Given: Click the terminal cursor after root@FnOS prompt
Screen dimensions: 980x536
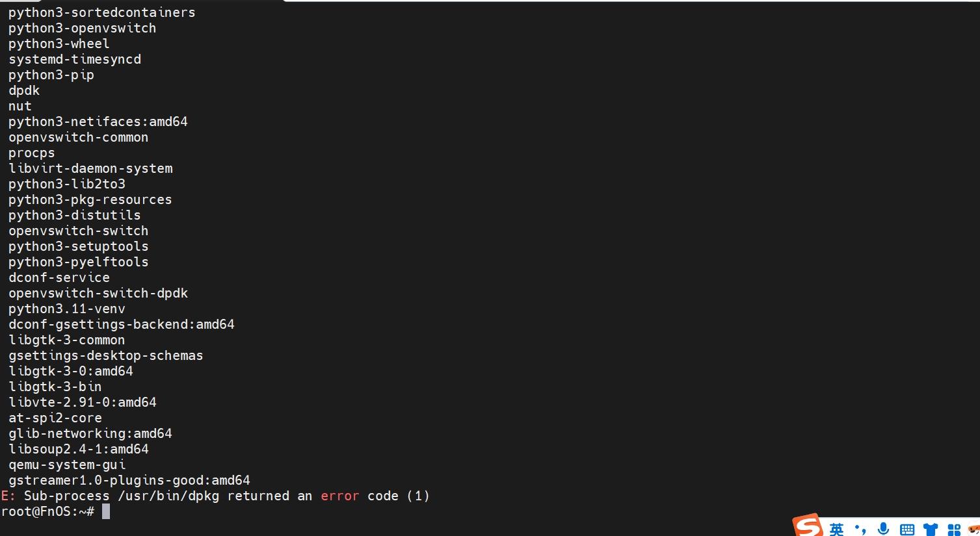Looking at the screenshot, I should 106,511.
